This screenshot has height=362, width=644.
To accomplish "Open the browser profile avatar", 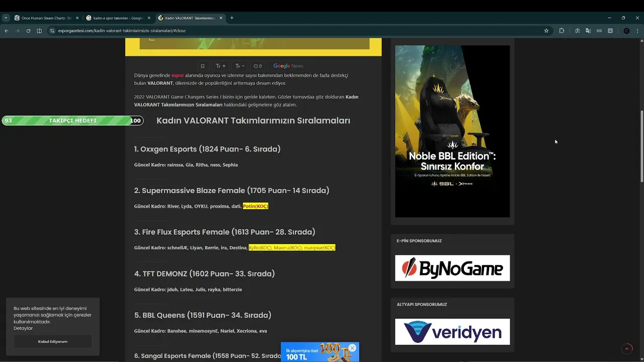I will 626,31.
